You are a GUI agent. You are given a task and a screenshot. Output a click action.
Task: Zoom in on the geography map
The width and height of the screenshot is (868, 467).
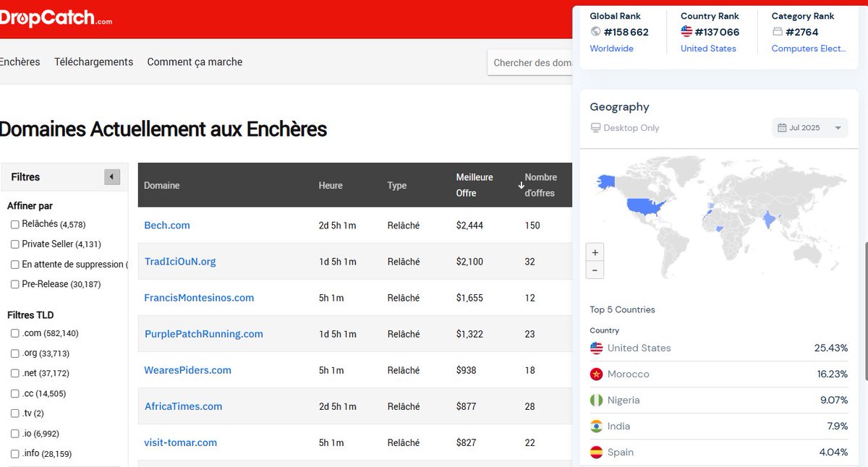pos(595,252)
